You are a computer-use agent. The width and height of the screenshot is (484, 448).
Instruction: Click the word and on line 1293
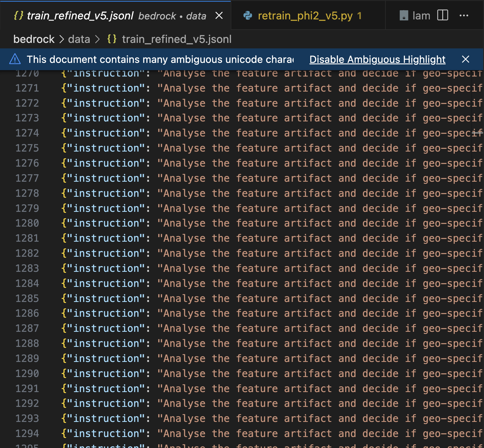pyautogui.click(x=347, y=418)
